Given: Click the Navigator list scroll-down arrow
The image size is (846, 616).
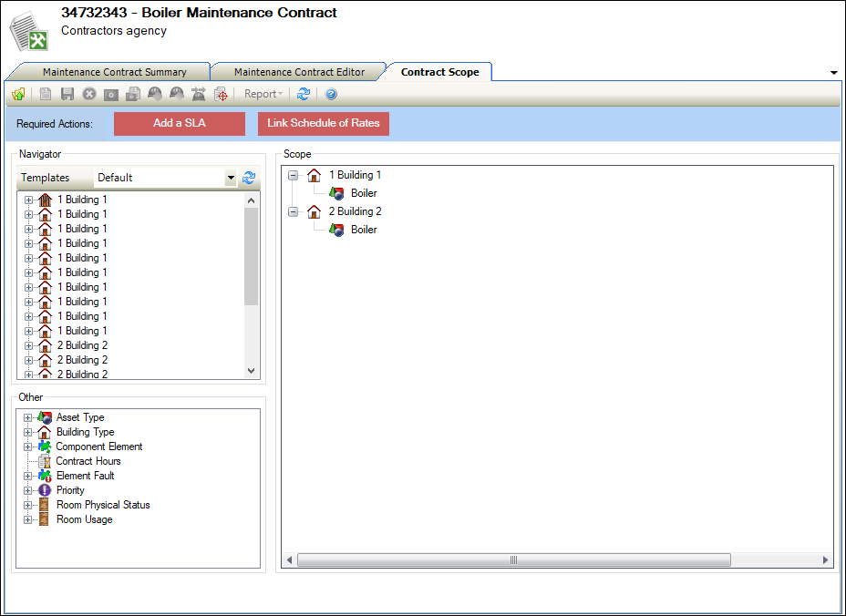Looking at the screenshot, I should (x=252, y=371).
